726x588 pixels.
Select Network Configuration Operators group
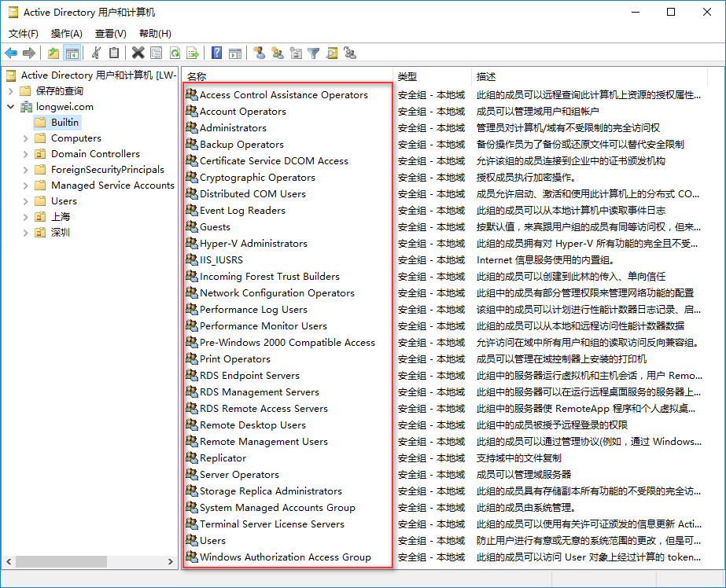click(x=277, y=293)
